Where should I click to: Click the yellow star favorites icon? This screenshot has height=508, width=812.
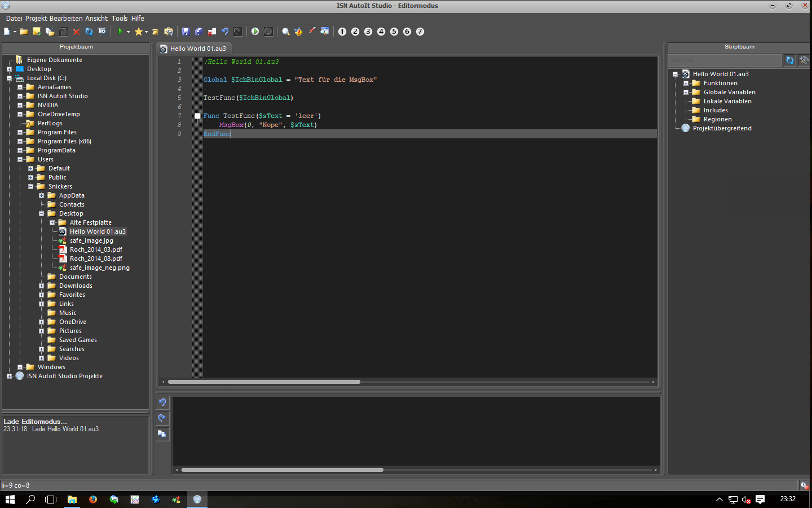point(138,32)
